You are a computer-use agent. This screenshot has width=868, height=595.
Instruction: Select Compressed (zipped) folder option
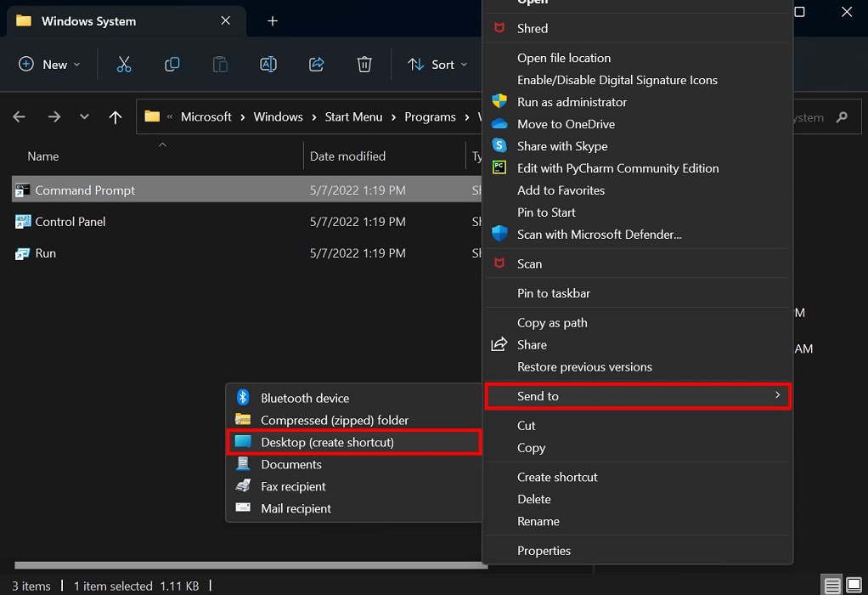pos(353,420)
